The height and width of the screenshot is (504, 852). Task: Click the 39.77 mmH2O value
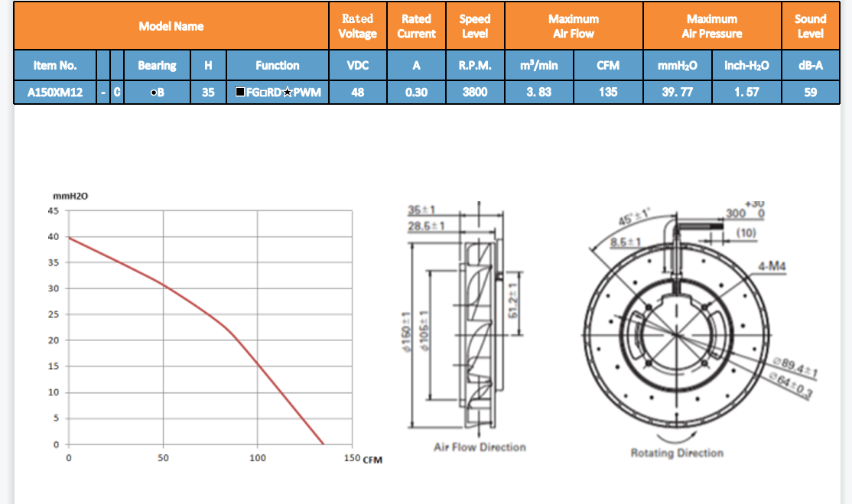[x=677, y=93]
